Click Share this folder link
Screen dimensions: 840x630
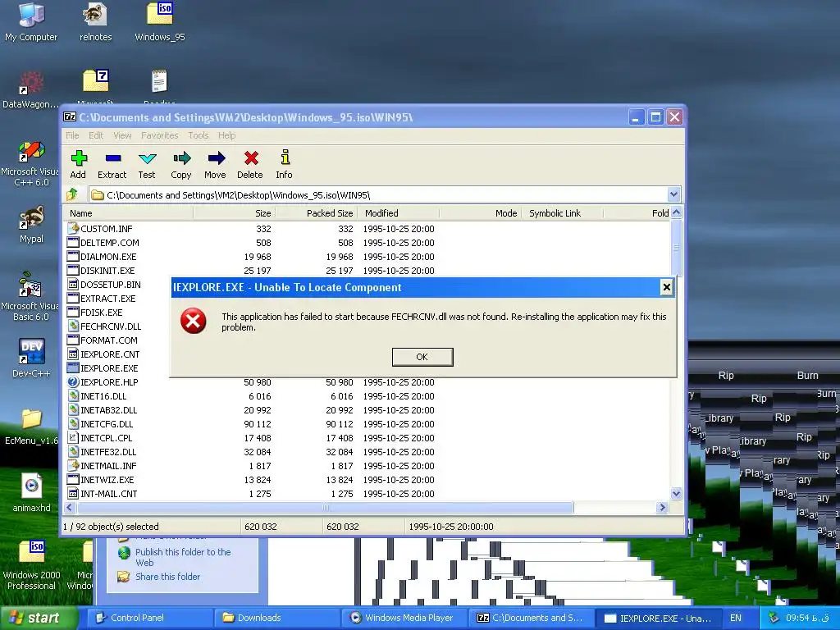[167, 577]
